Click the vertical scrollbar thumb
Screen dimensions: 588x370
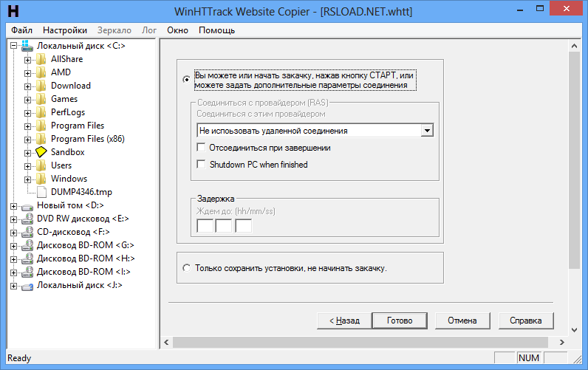tap(574, 160)
